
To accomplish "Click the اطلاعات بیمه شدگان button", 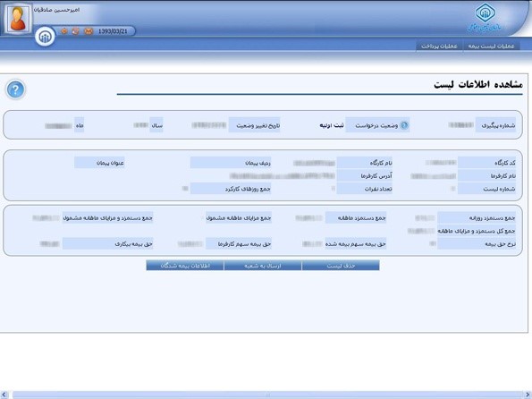I will tap(185, 266).
